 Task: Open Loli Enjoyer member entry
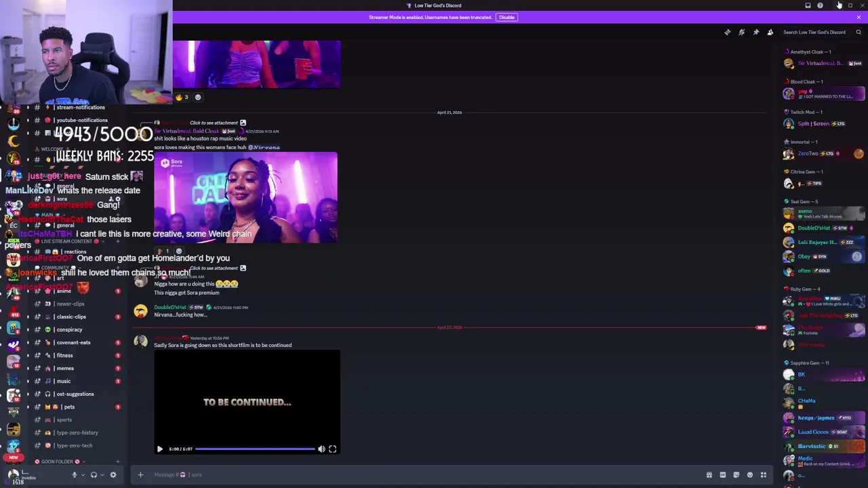tap(824, 242)
